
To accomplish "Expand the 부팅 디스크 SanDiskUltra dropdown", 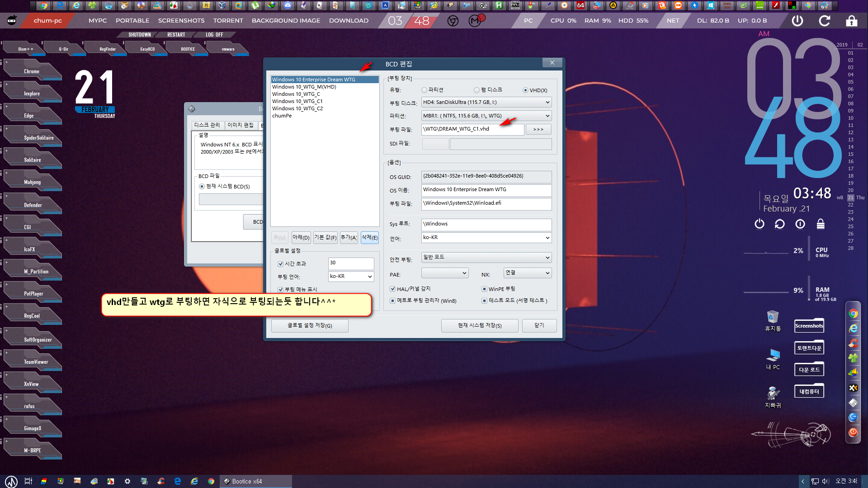I will [x=486, y=102].
